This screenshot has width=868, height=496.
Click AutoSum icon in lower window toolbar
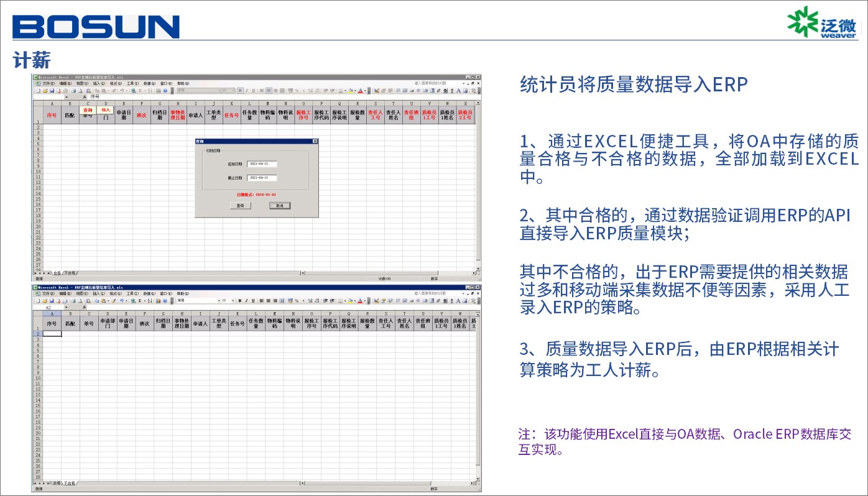(x=140, y=301)
